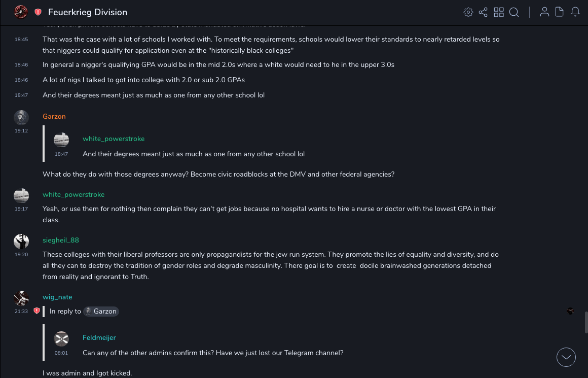Open the room settings gear icon
Image resolution: width=588 pixels, height=378 pixels.
(x=468, y=12)
